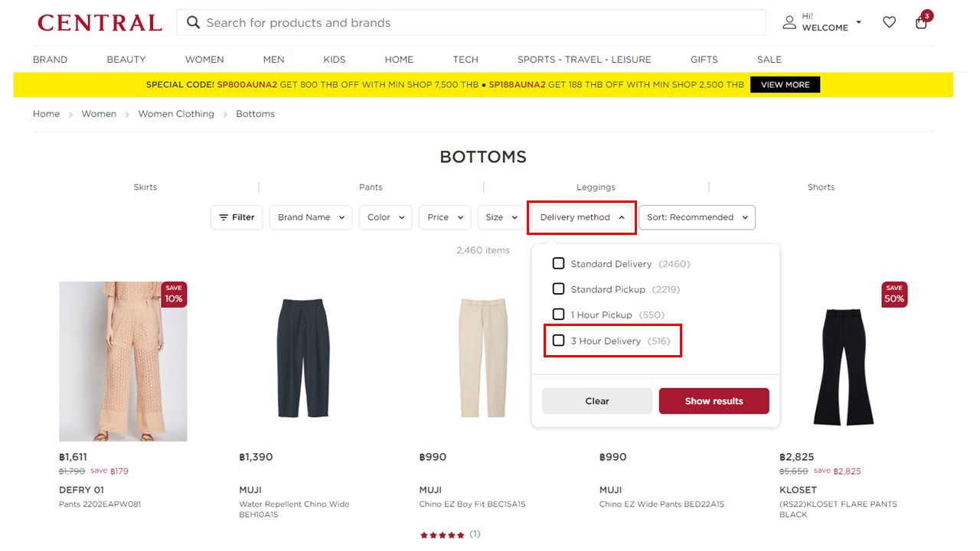The image size is (980, 551).
Task: Tick the 1 Hour Pickup checkbox
Action: click(x=559, y=315)
